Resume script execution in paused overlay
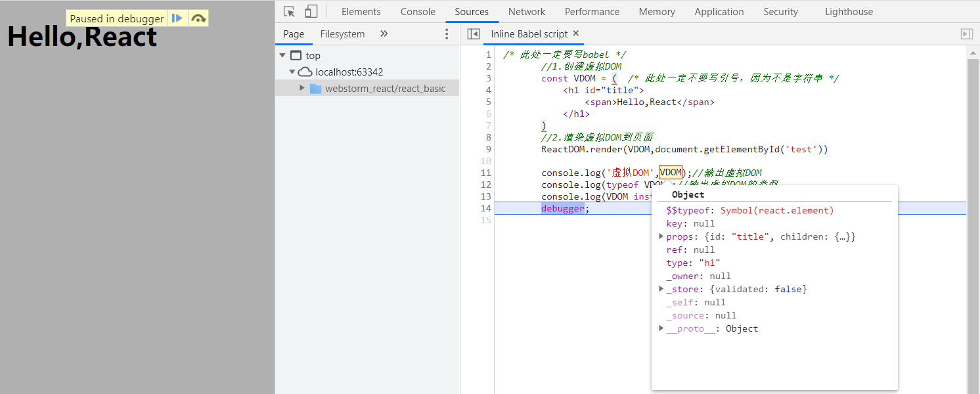980x394 pixels. [177, 18]
